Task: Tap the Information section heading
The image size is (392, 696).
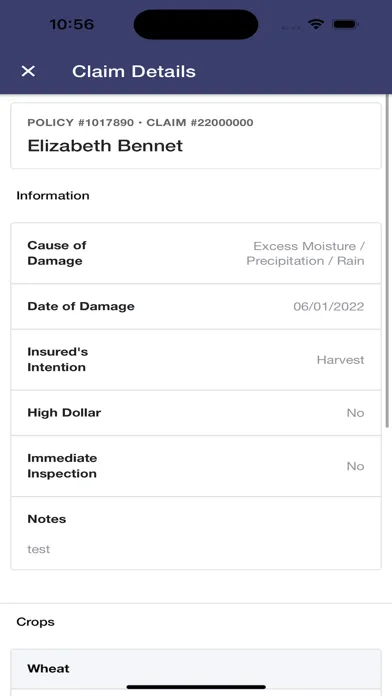Action: pyautogui.click(x=53, y=196)
